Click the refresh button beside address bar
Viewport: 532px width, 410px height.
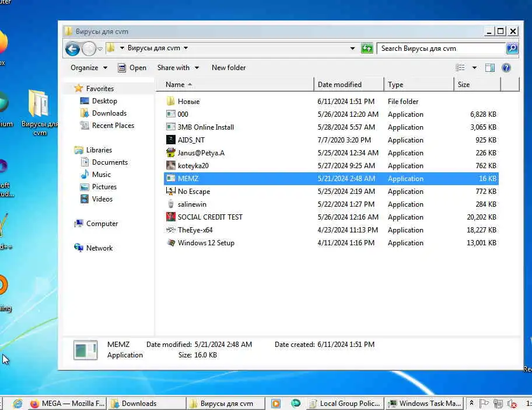[367, 48]
